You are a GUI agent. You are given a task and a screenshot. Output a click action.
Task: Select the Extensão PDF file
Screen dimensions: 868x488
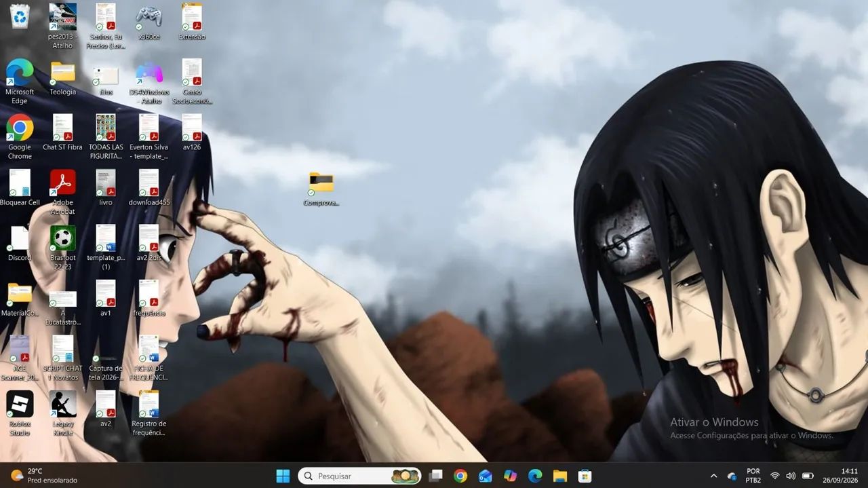[192, 22]
